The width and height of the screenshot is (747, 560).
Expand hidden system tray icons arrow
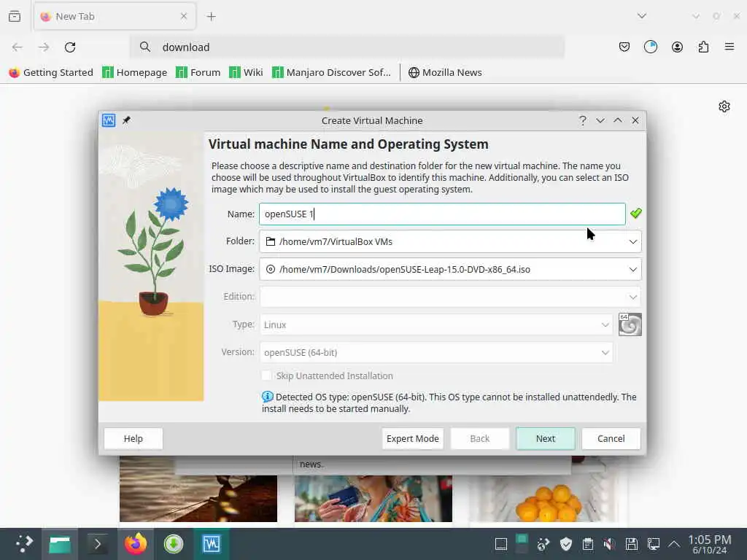click(x=674, y=544)
